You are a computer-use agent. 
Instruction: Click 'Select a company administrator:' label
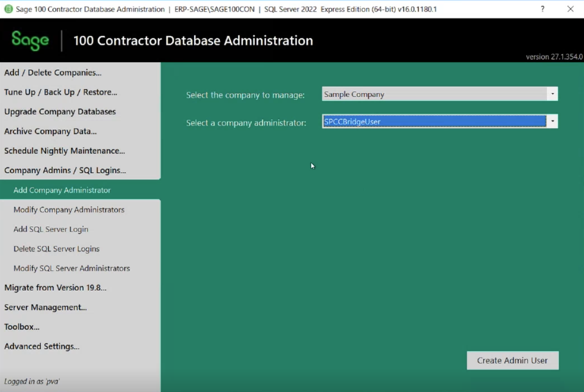tap(246, 123)
